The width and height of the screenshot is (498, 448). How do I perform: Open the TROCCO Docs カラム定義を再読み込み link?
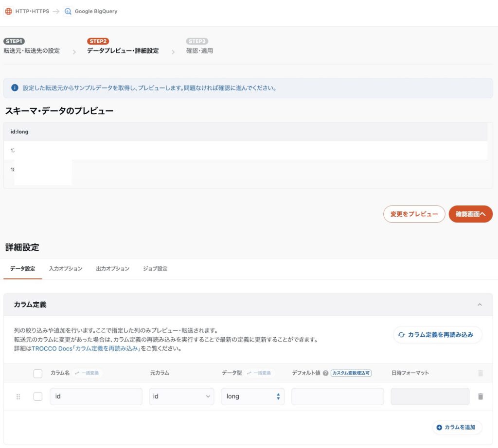(86, 349)
